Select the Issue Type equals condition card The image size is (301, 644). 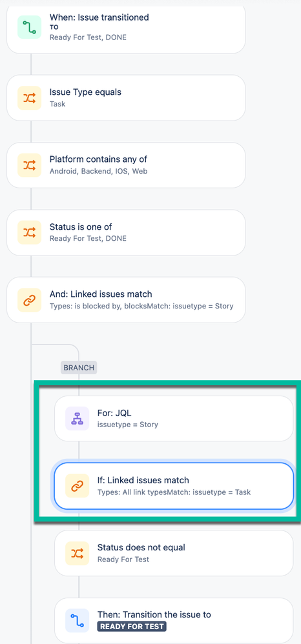click(126, 97)
